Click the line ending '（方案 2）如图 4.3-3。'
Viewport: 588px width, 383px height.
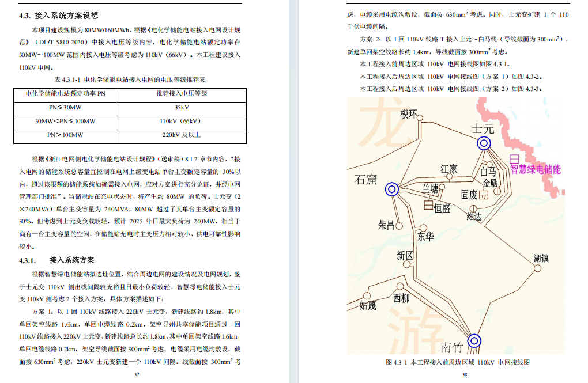[451, 89]
